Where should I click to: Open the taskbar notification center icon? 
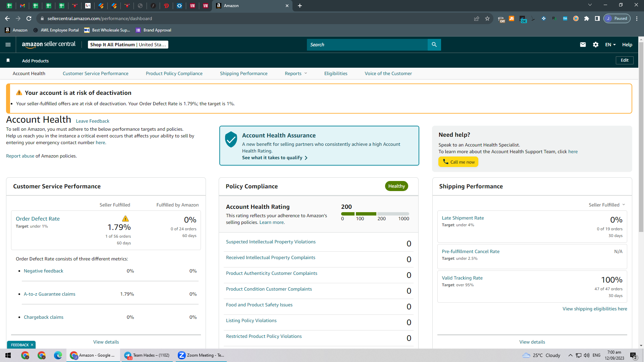coord(634,355)
